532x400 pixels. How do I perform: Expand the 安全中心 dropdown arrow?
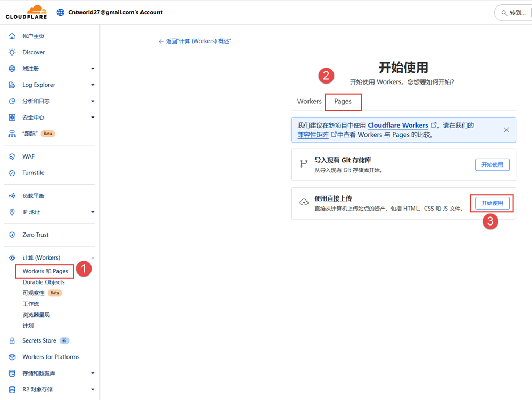[x=93, y=118]
